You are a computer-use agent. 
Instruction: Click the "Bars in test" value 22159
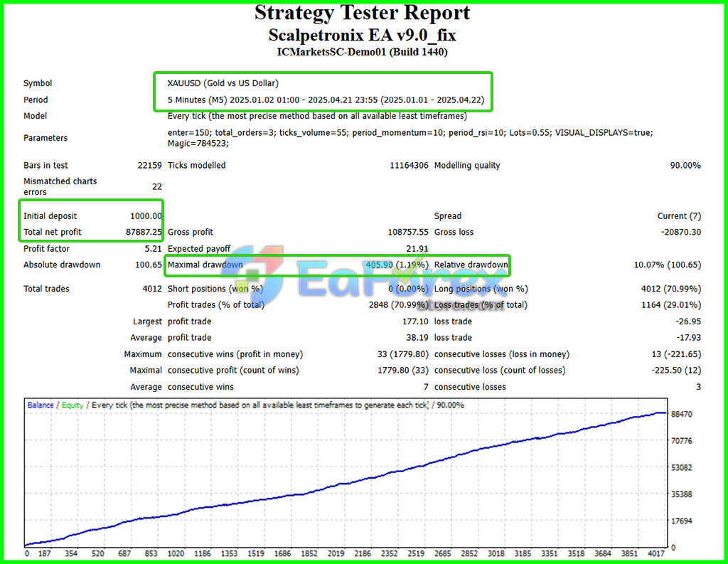click(x=149, y=166)
